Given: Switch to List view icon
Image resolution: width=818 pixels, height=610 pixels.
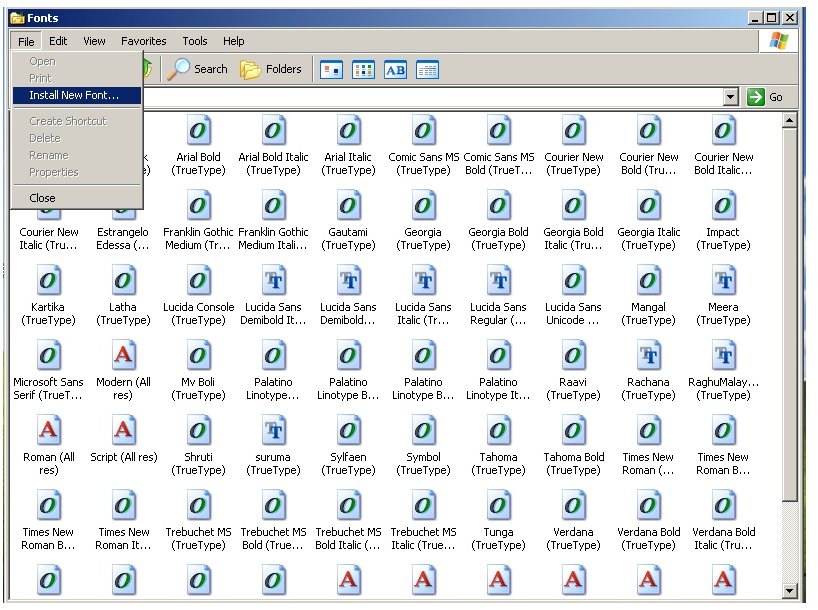Looking at the screenshot, I should (363, 69).
